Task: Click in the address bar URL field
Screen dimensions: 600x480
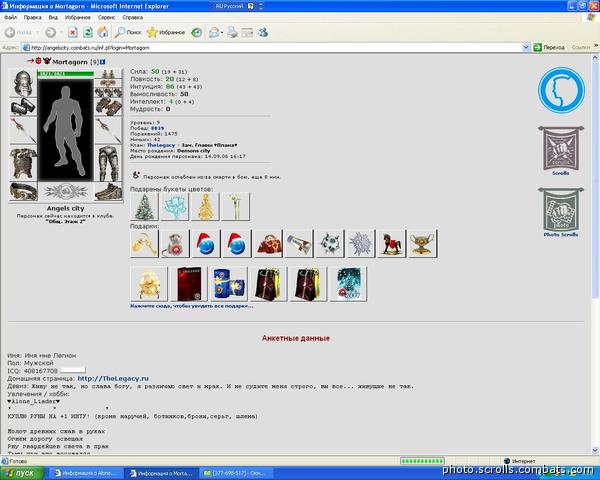Action: tap(272, 47)
